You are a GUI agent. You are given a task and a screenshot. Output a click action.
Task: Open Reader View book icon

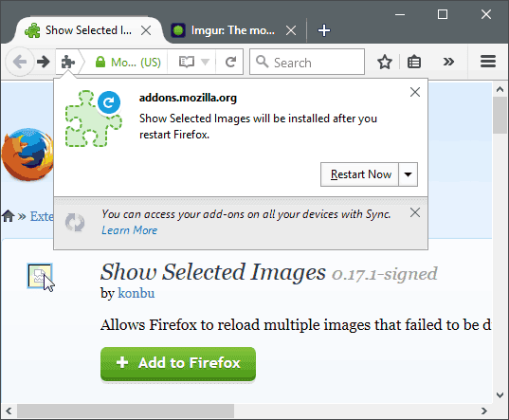pos(187,62)
